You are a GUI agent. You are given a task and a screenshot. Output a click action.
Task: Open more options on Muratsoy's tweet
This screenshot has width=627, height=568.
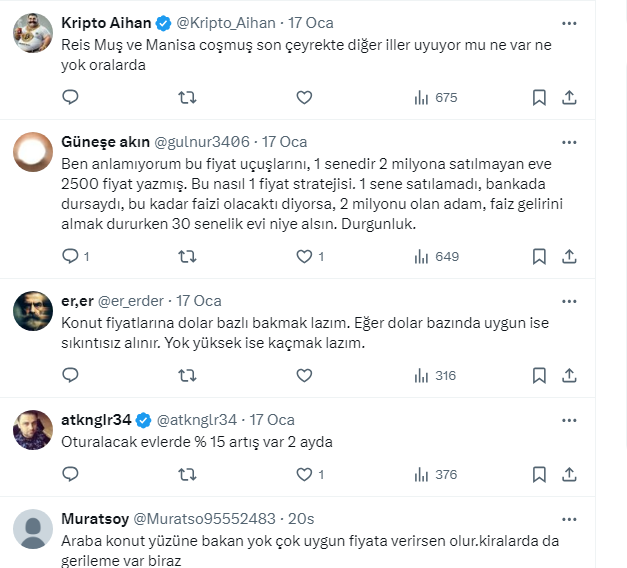click(568, 519)
